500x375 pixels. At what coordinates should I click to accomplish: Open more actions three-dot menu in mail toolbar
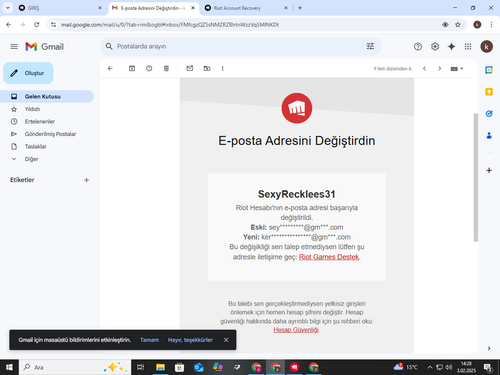pyautogui.click(x=223, y=68)
